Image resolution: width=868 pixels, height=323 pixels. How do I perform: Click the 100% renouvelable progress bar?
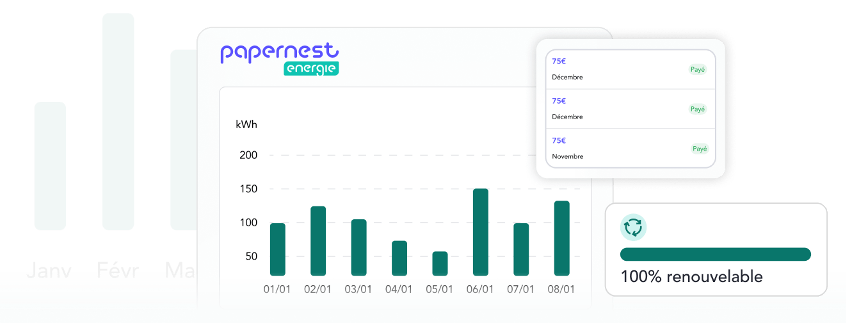tap(715, 254)
